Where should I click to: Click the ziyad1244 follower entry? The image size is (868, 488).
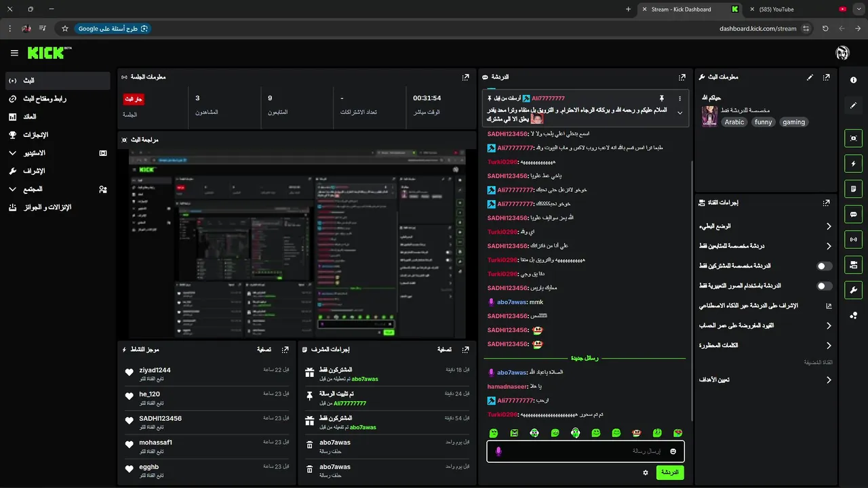pos(207,373)
